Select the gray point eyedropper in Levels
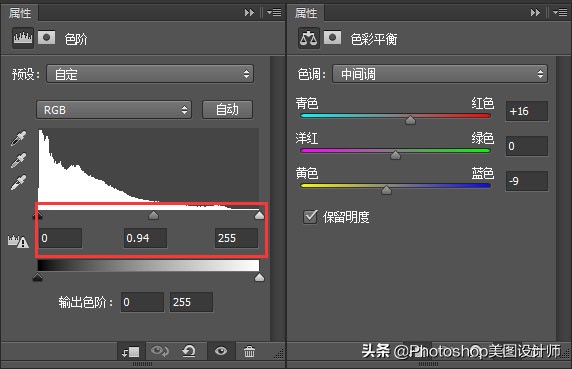Image resolution: width=572 pixels, height=369 pixels. (x=18, y=160)
